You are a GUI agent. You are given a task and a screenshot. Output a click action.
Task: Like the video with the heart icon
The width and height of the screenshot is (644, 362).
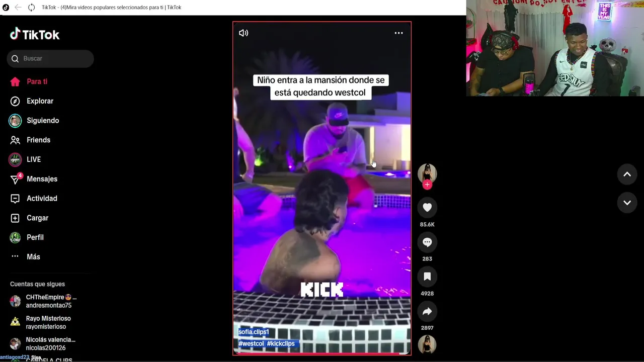click(x=427, y=207)
